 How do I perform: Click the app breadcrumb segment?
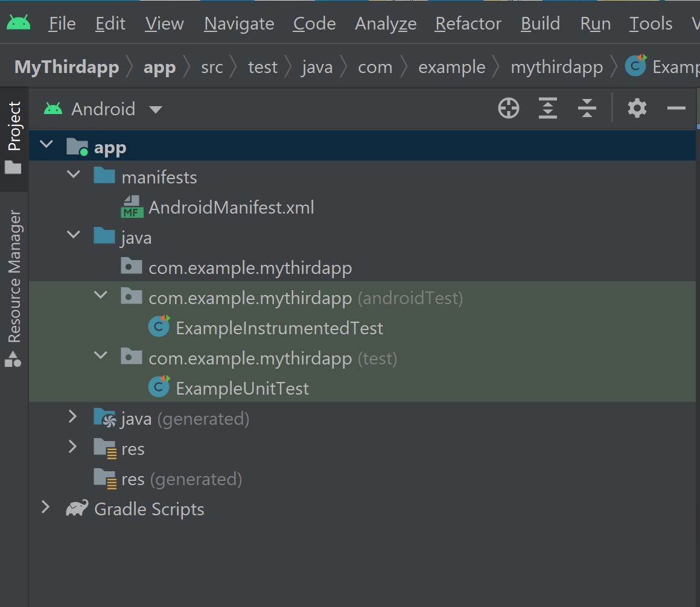[x=159, y=68]
